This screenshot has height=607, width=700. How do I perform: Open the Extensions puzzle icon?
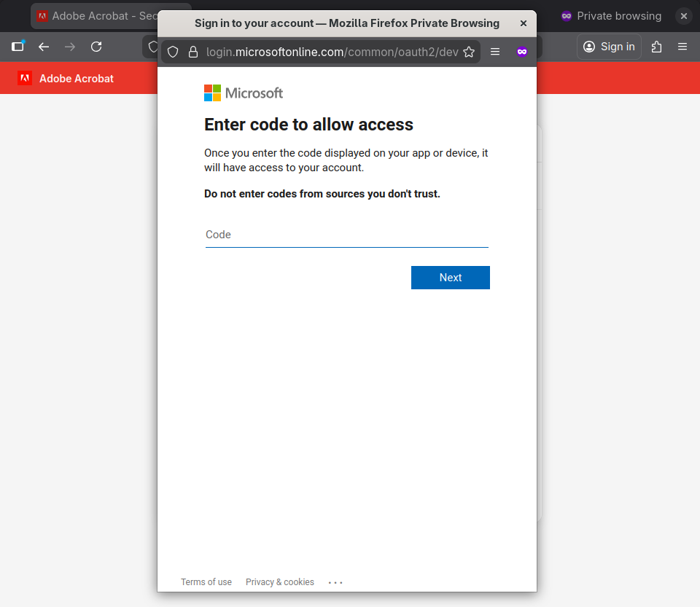656,47
